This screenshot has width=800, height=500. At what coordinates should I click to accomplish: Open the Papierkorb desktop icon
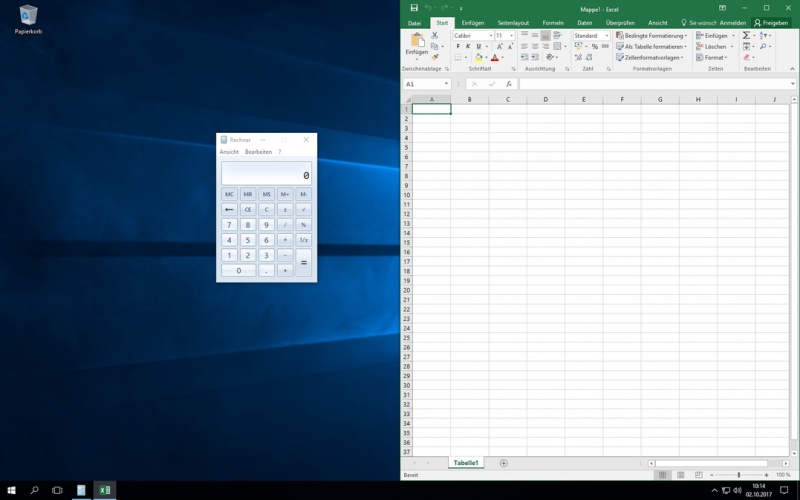(x=28, y=19)
